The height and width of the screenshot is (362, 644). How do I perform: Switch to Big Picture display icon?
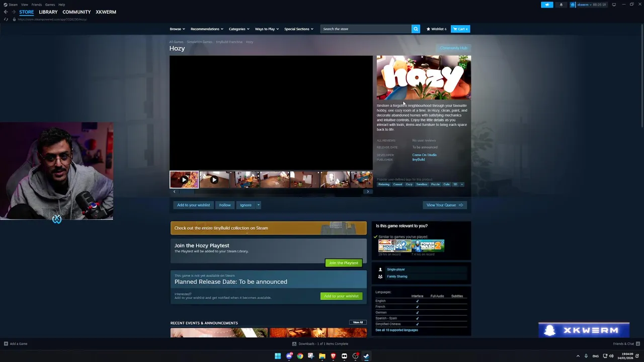coord(614,5)
